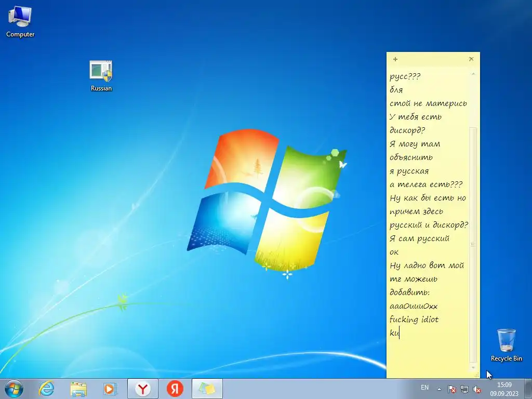This screenshot has height=399, width=532.
Task: Click the 'Я сам русский' line
Action: 419,238
